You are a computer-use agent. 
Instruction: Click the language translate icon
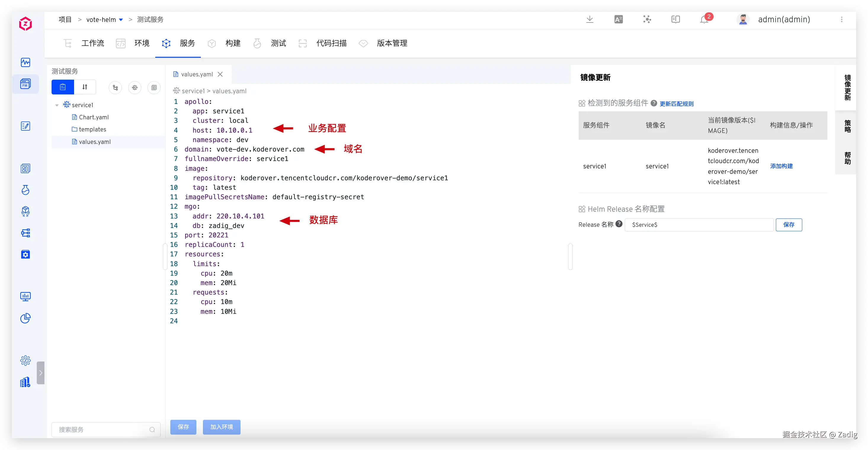coord(618,20)
